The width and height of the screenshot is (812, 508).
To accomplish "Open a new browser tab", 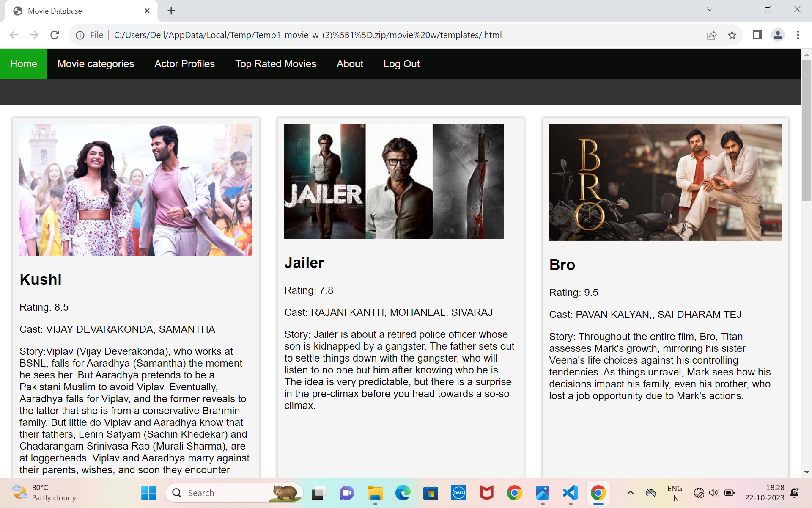I will click(171, 11).
